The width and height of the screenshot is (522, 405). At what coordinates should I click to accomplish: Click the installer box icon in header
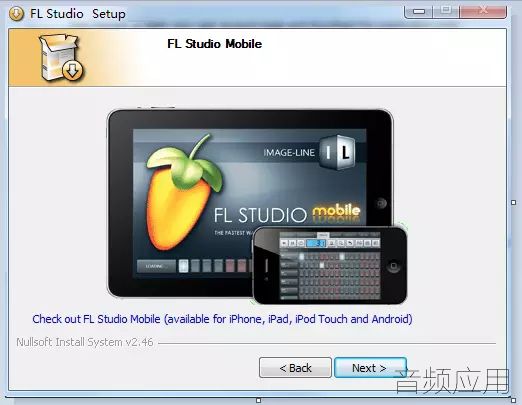pos(61,57)
